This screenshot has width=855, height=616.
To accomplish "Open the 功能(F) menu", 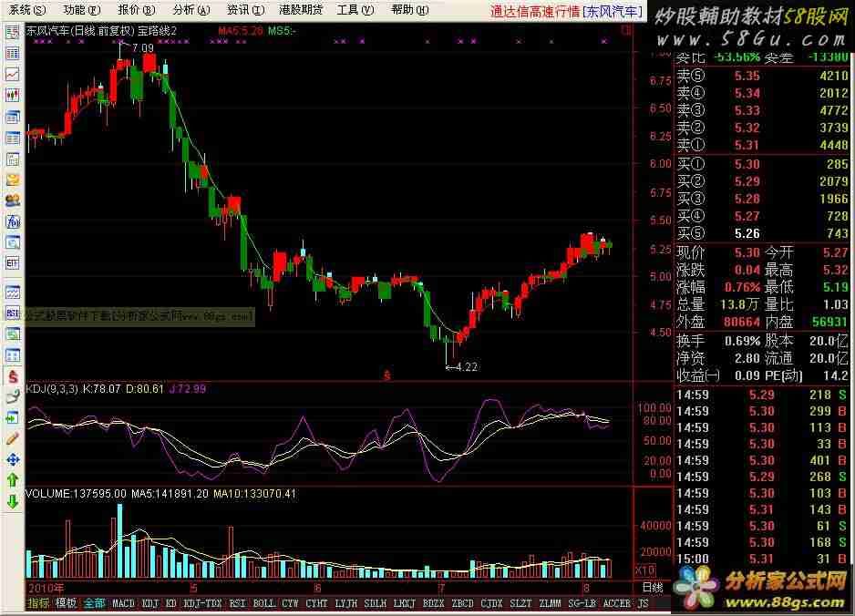I will tap(82, 10).
